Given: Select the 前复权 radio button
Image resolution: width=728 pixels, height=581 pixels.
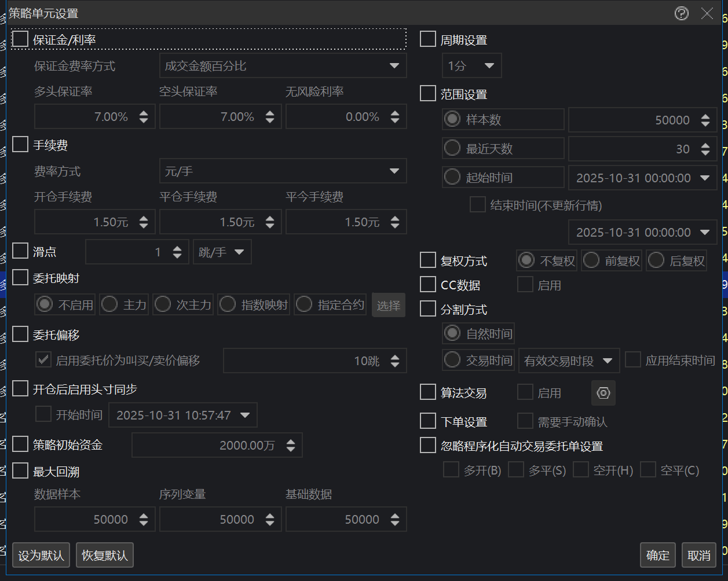Looking at the screenshot, I should click(x=591, y=261).
